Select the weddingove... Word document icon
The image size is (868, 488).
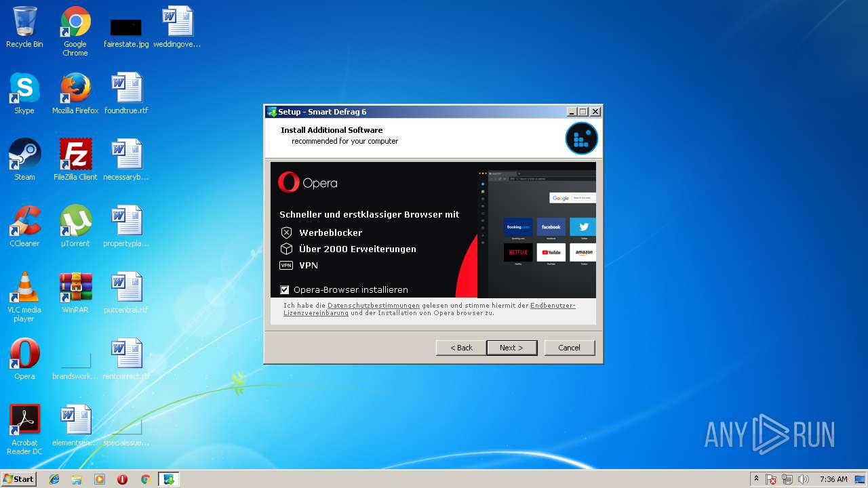[177, 27]
